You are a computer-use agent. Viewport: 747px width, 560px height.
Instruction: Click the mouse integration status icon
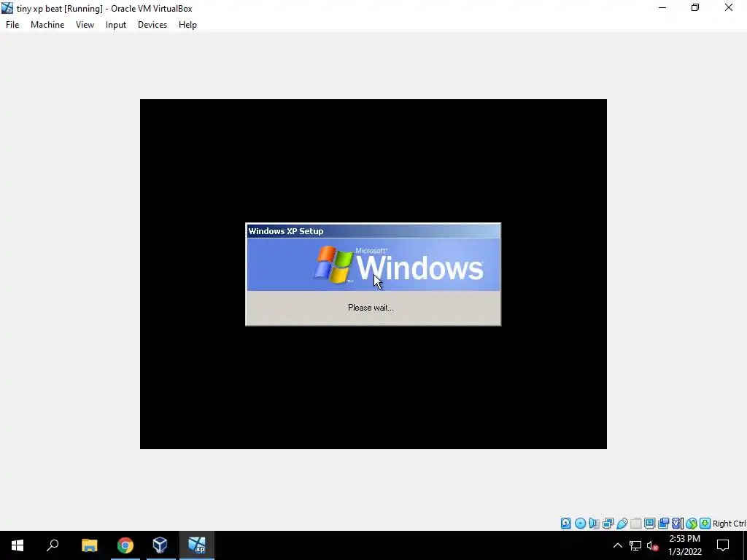click(x=692, y=524)
